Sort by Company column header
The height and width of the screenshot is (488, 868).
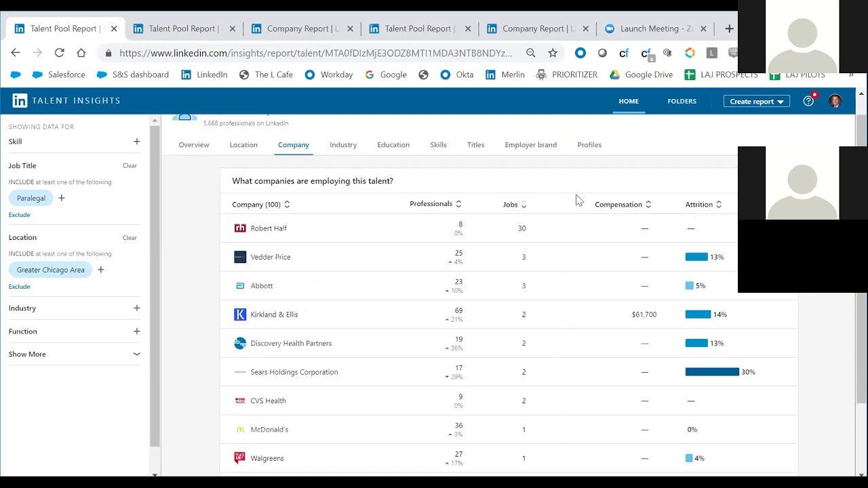pos(261,205)
